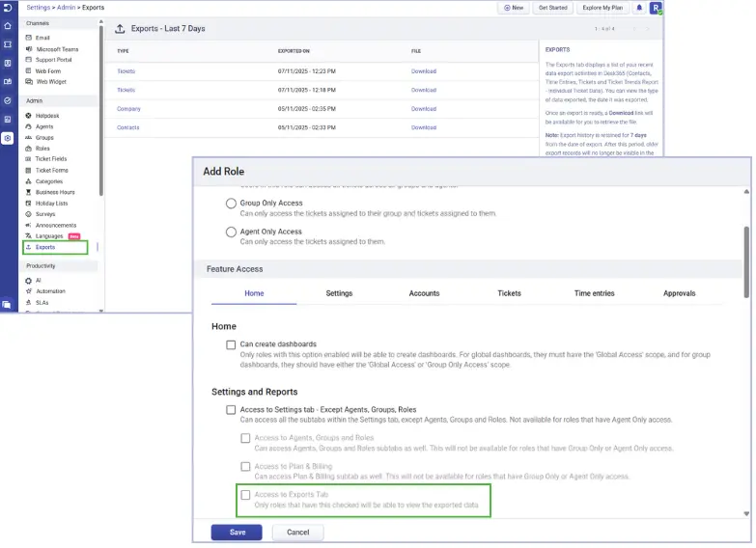The image size is (756, 548).
Task: Open the user profile avatar
Action: (x=657, y=8)
